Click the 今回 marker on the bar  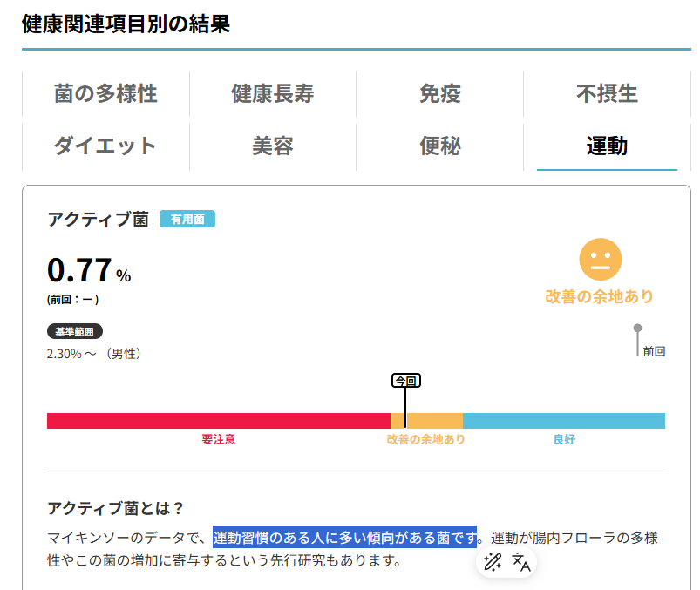tap(406, 381)
